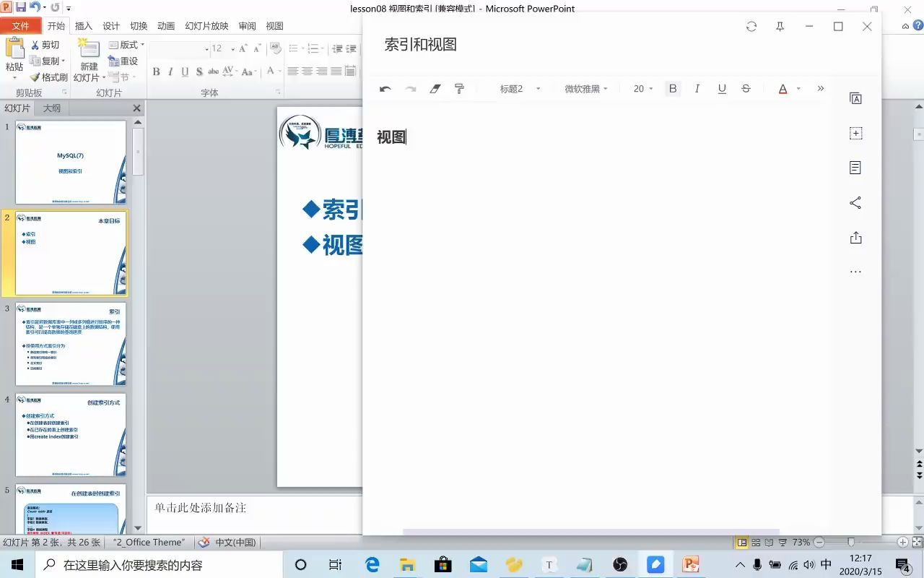The image size is (924, 578).
Task: Expand more toolbar tools with the double chevron
Action: 821,89
